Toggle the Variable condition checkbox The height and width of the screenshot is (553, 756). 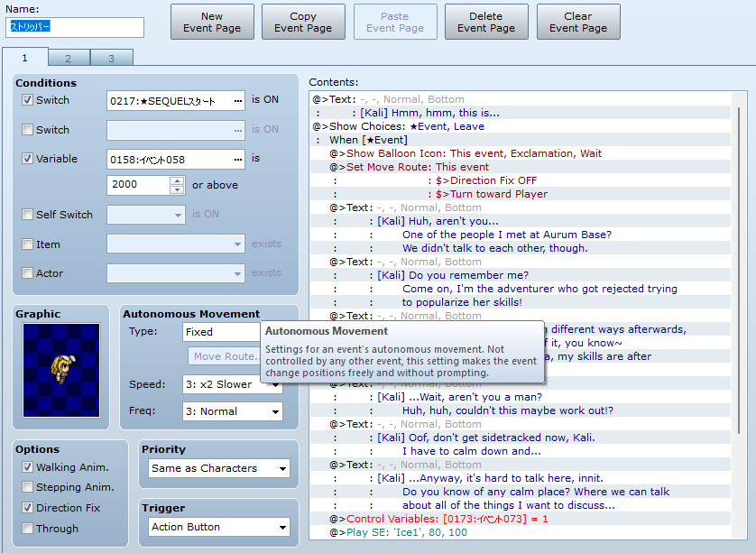(x=28, y=159)
